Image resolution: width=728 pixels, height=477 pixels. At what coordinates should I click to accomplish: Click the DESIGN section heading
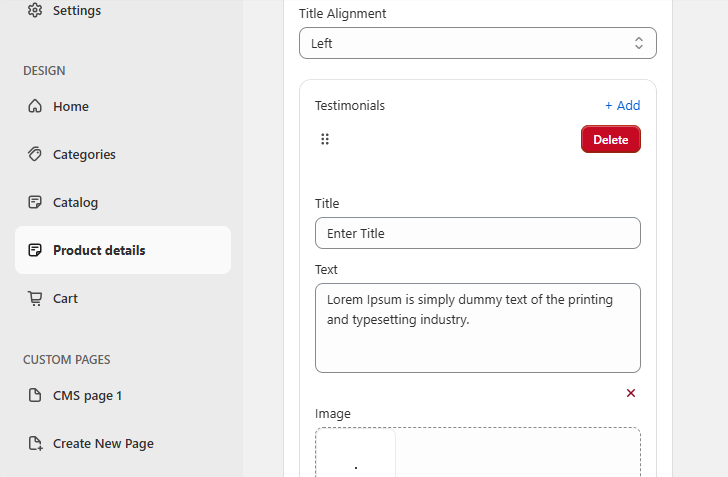pos(44,71)
